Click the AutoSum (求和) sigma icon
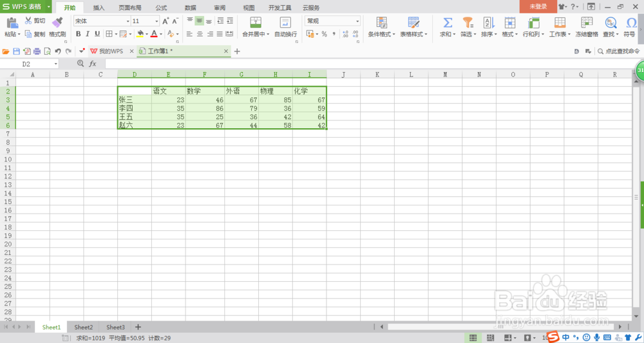Viewport: 644px width, 343px height. click(x=448, y=23)
